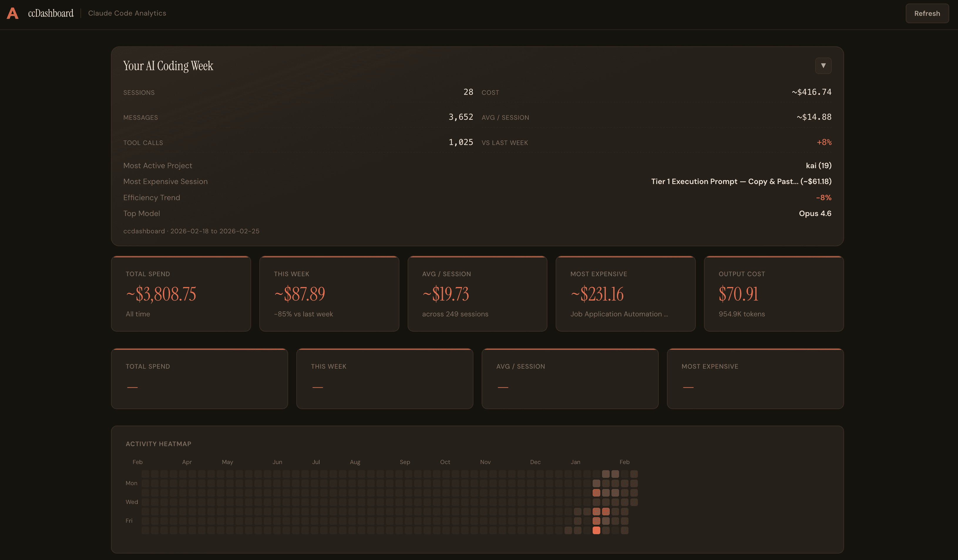Screen dimensions: 958x560
Task: Click the Tool Calls count 1,025
Action: (461, 142)
